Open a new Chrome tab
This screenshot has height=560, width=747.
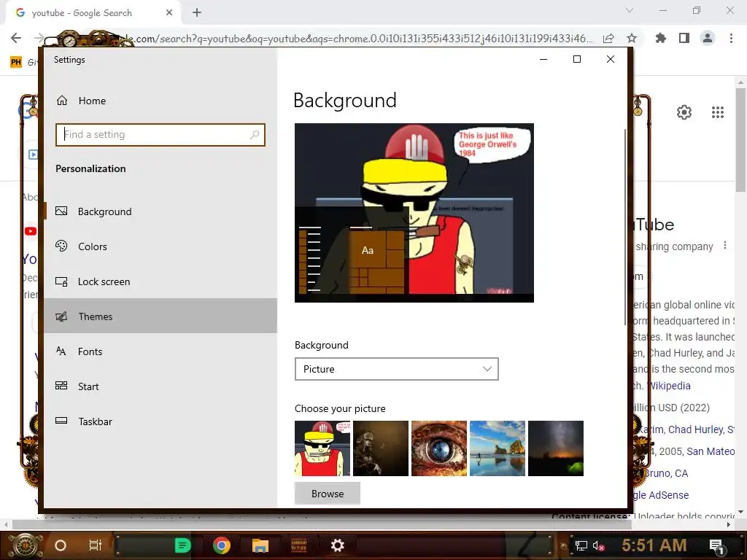pyautogui.click(x=197, y=13)
